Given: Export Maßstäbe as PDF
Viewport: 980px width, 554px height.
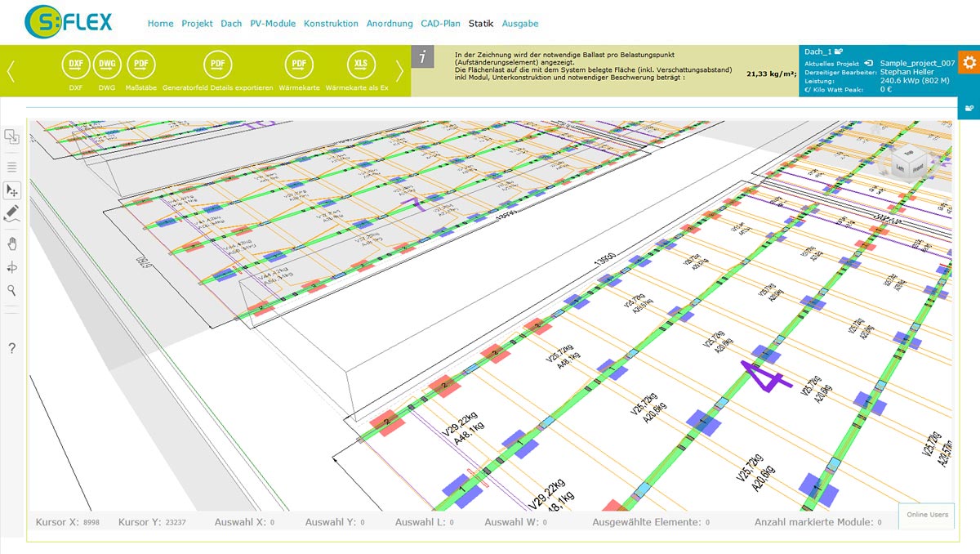Looking at the screenshot, I should pos(140,64).
